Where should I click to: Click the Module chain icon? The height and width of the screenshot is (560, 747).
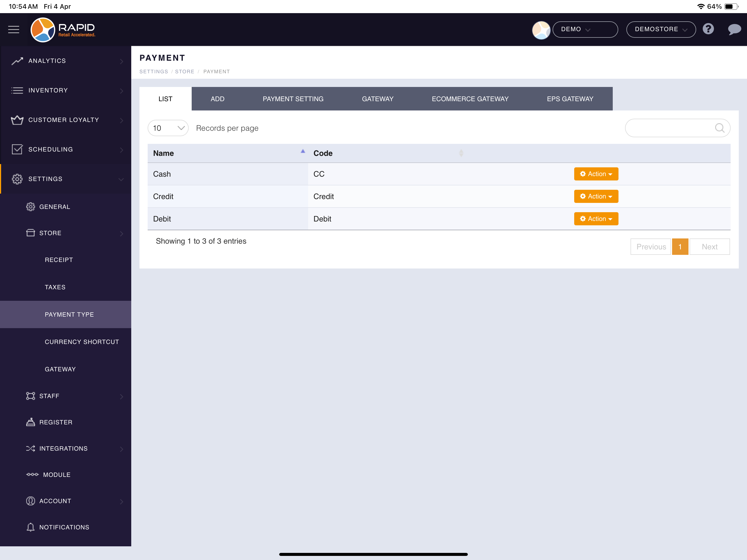(x=33, y=474)
